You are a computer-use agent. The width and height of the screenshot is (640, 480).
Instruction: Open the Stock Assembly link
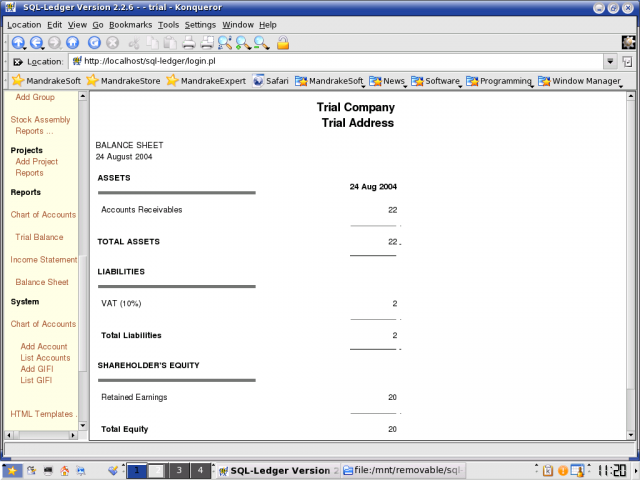click(x=40, y=120)
